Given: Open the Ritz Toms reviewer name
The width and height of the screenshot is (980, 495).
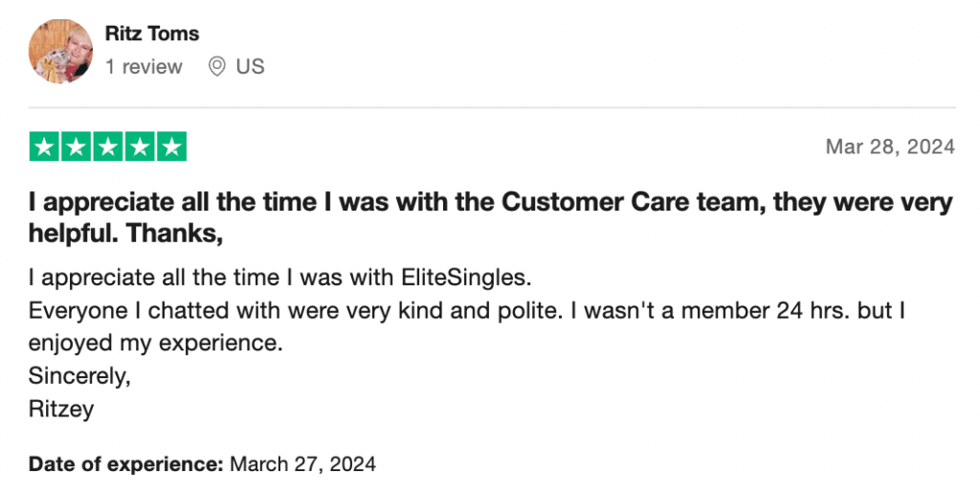Looking at the screenshot, I should [x=152, y=34].
